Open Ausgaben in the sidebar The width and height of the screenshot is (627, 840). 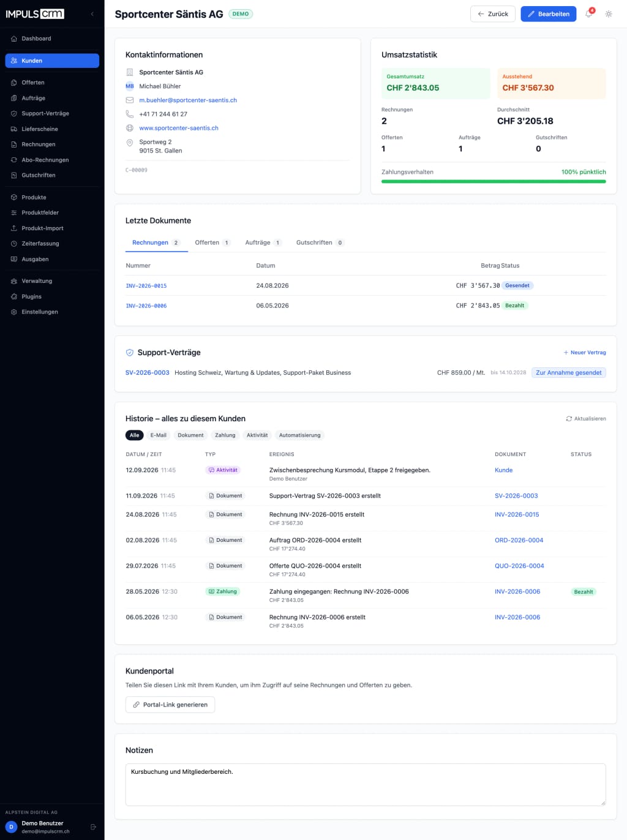[52, 259]
